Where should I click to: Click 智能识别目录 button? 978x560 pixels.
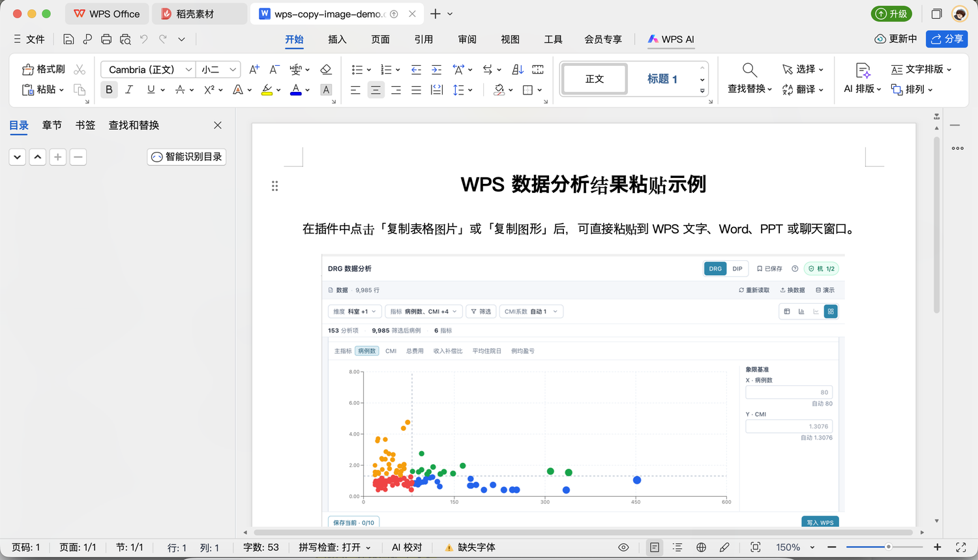(x=186, y=156)
